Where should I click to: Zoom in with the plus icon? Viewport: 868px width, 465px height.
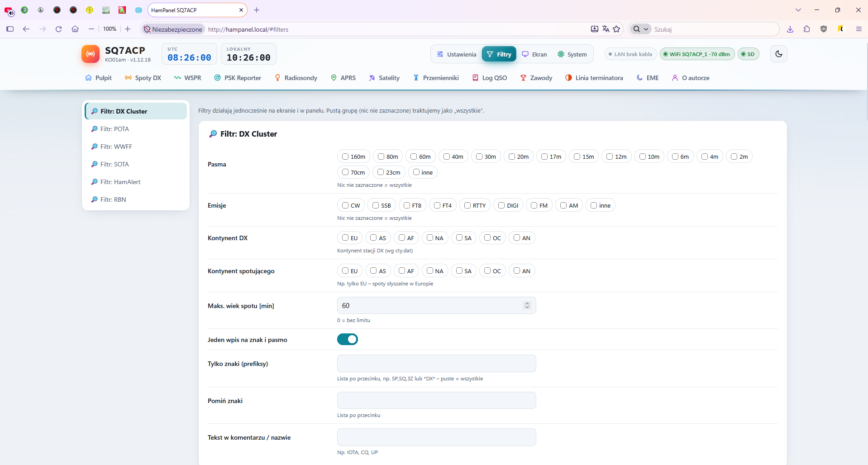tap(128, 29)
